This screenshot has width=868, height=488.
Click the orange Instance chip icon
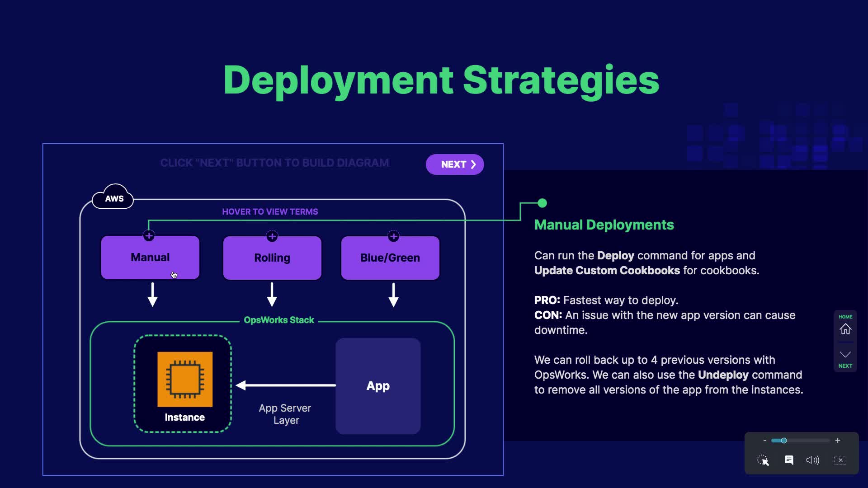185,379
